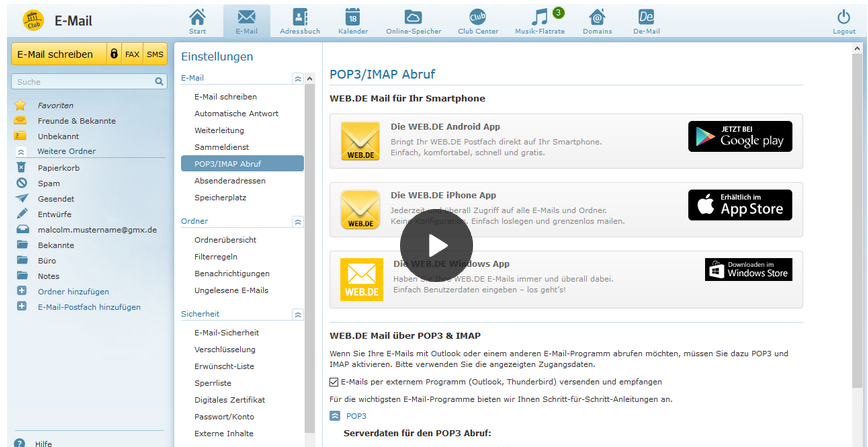Click the video play button overlay
868x447 pixels.
[436, 244]
